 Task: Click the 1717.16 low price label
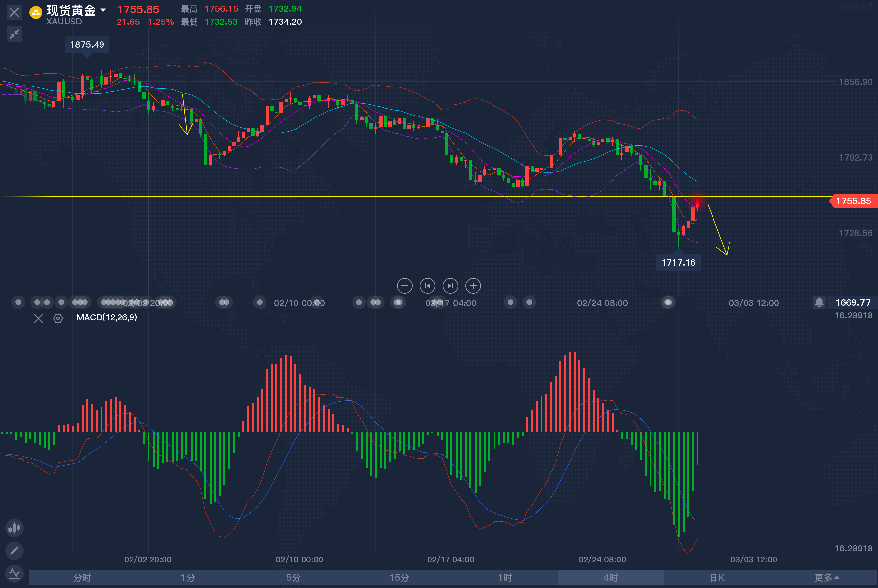pyautogui.click(x=678, y=262)
